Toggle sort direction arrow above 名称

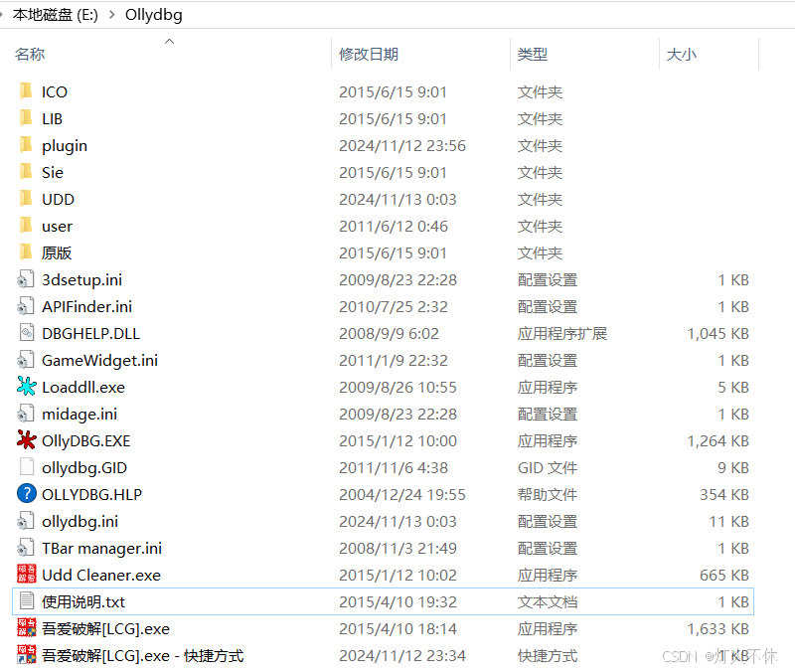point(170,41)
